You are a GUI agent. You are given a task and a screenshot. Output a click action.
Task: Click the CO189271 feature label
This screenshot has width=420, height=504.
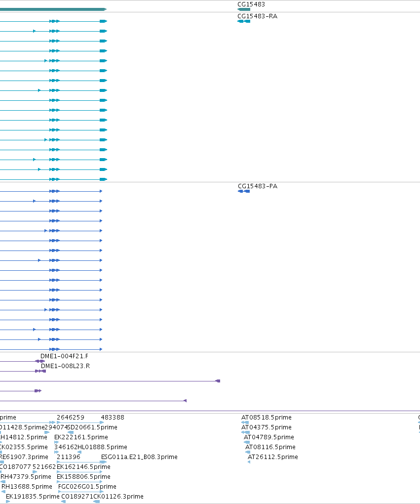[x=77, y=497]
